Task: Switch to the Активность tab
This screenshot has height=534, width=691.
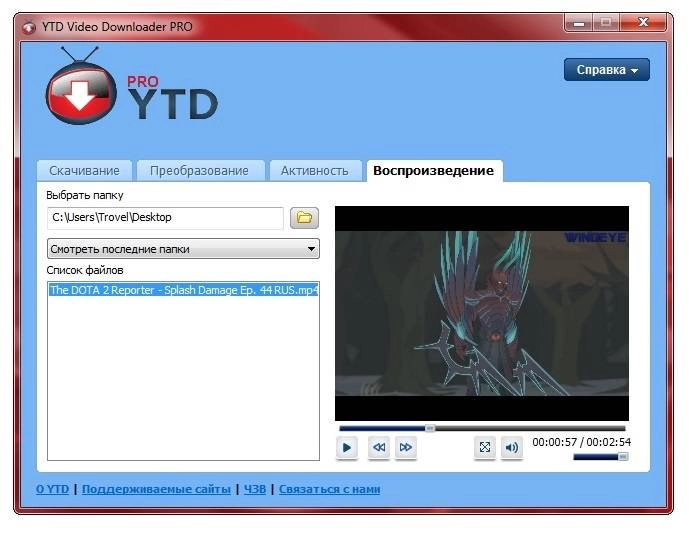Action: [315, 171]
